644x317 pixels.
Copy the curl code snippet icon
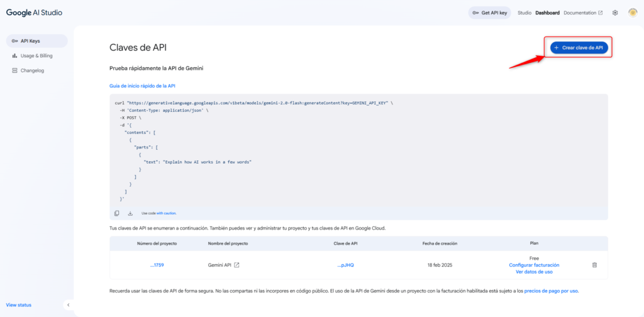point(117,213)
